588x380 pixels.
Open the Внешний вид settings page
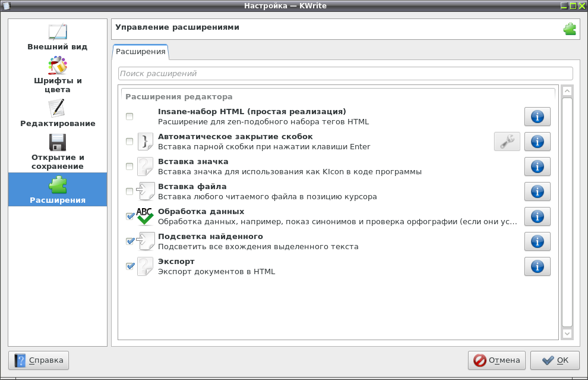(x=58, y=37)
